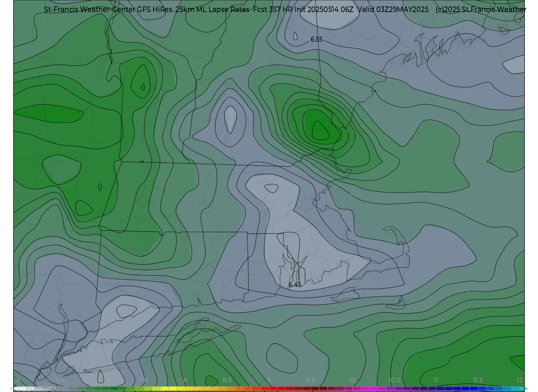Screen dimensions: 538x392
Task: Click the 8.5 color scale label
Action: pyautogui.click(x=227, y=380)
